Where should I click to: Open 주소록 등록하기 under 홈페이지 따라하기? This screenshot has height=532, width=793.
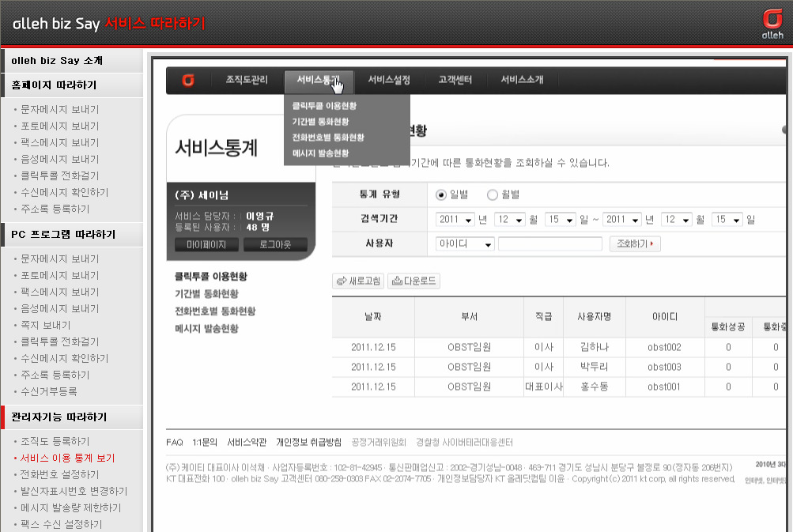[x=55, y=209]
